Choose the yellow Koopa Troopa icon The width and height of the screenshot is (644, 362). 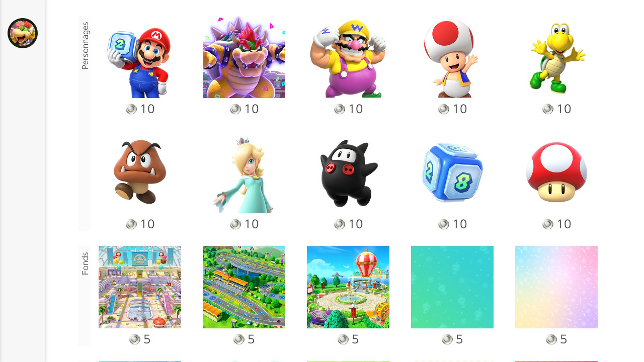(556, 57)
